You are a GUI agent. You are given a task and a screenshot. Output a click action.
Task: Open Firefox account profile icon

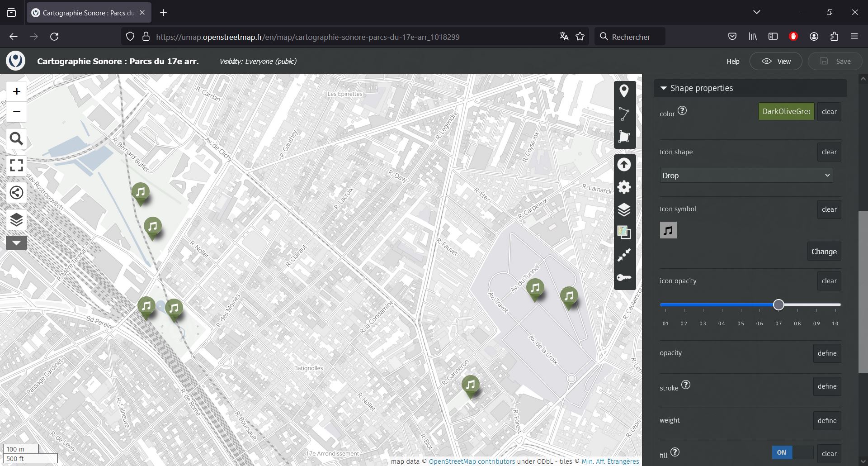tap(814, 37)
